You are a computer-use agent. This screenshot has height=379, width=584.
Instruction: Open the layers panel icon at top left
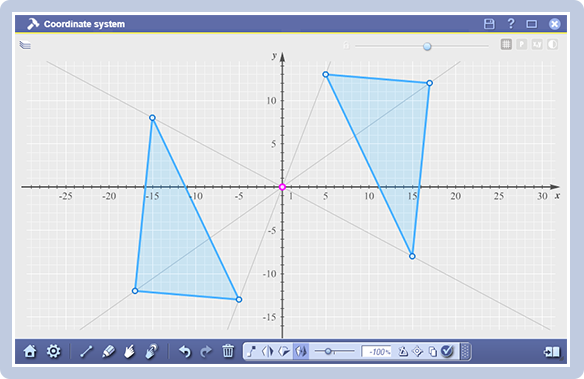(x=25, y=45)
